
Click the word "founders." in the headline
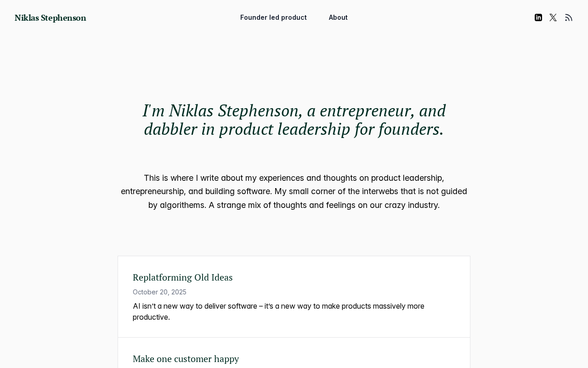click(411, 129)
